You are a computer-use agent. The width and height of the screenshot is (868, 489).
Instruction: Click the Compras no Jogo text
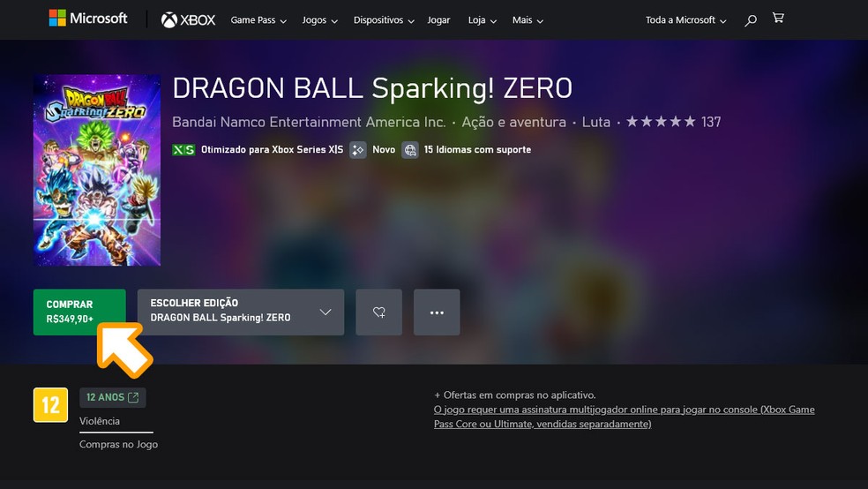coord(118,444)
